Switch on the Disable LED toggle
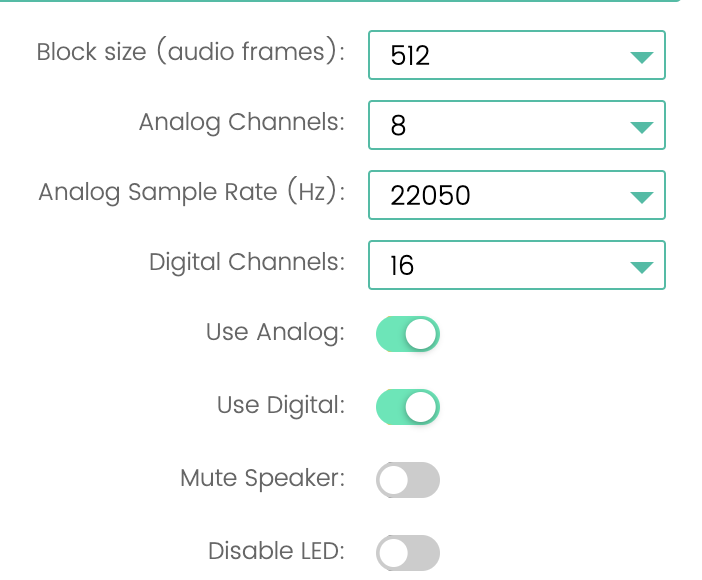The height and width of the screenshot is (580, 702). (408, 552)
